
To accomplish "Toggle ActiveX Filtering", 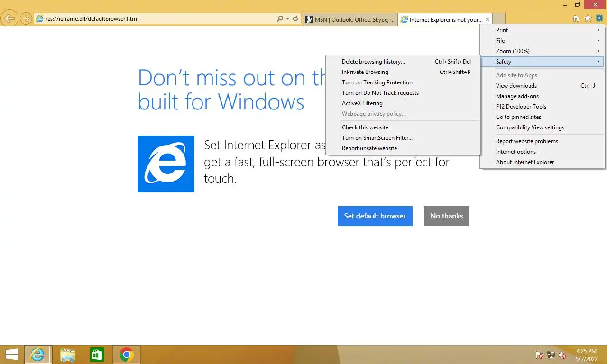I will 403,103.
